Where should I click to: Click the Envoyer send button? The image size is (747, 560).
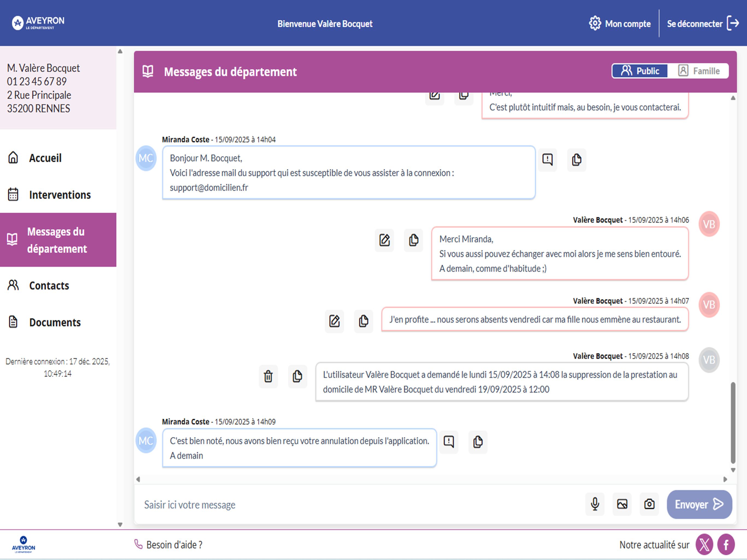(x=699, y=504)
